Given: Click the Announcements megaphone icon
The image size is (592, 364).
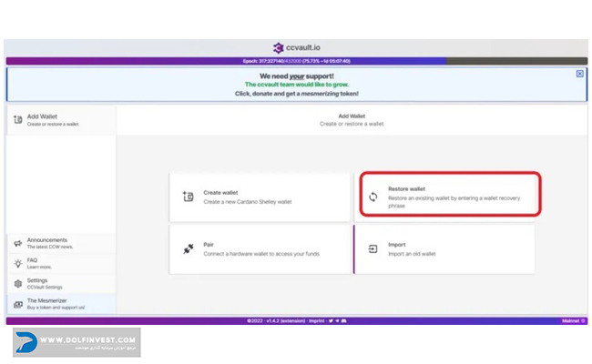Looking at the screenshot, I should click(18, 243).
